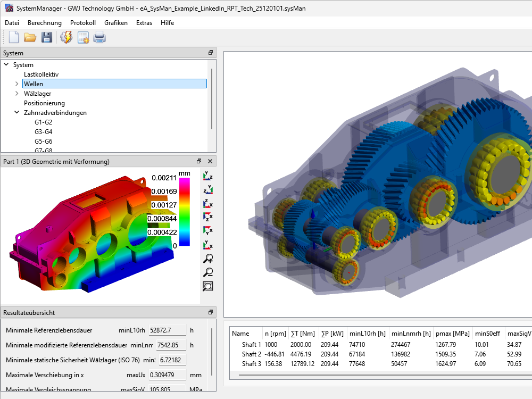Switch to the topmost Y-Z axis view icon

click(x=208, y=176)
